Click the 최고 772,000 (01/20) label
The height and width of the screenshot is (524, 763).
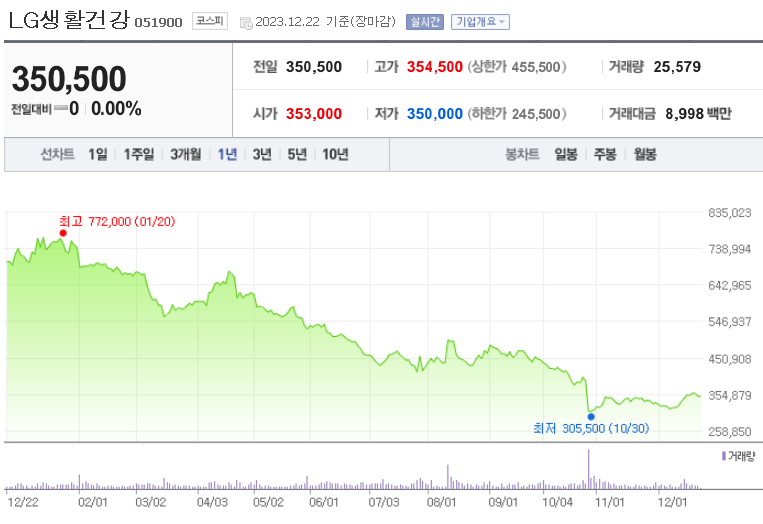pyautogui.click(x=117, y=222)
